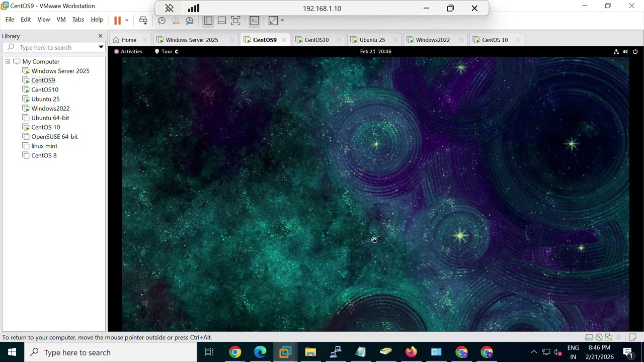Open the File menu
644x362 pixels.
tap(10, 20)
